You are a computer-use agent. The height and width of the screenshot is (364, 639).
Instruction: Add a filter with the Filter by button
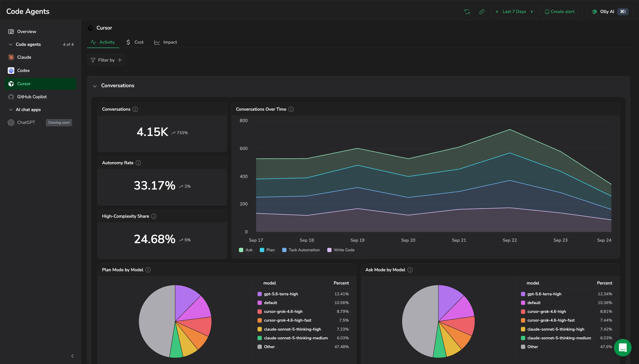click(106, 60)
